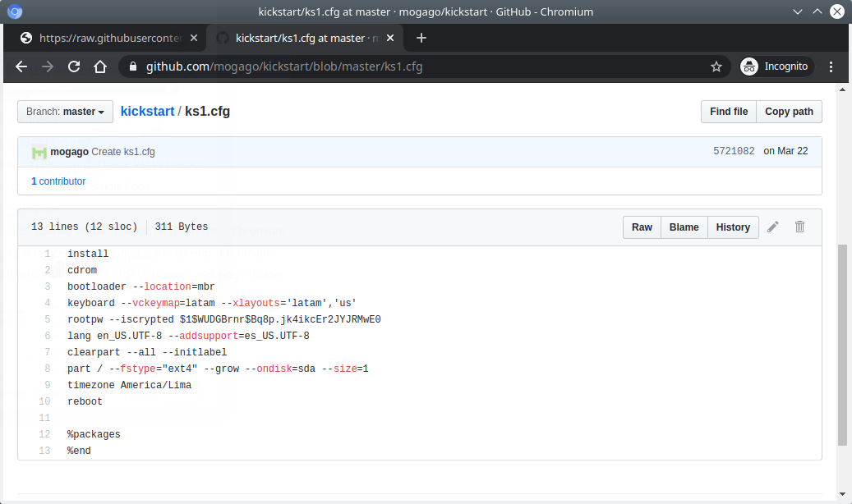Click the scrollbar down arrow
This screenshot has width=852, height=504.
click(842, 494)
